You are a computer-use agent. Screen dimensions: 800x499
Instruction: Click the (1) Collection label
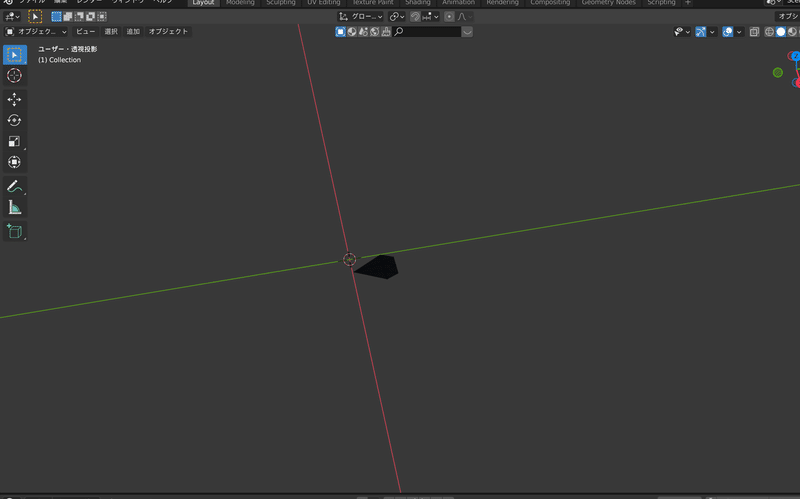pyautogui.click(x=59, y=60)
